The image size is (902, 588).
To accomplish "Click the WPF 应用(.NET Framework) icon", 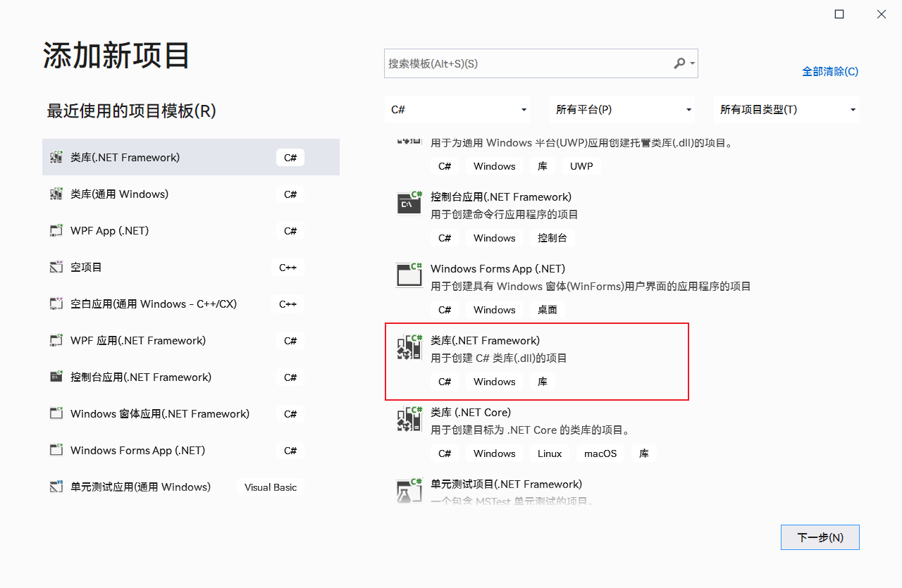I will (x=56, y=341).
